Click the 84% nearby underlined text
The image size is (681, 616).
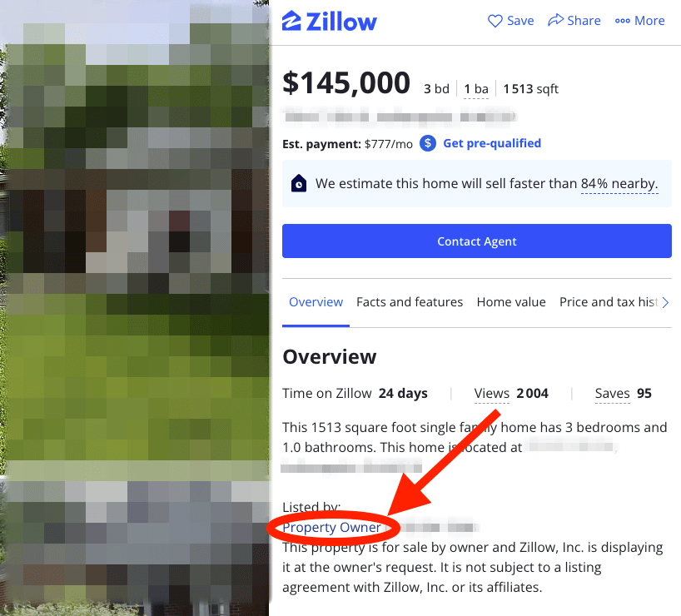[619, 184]
